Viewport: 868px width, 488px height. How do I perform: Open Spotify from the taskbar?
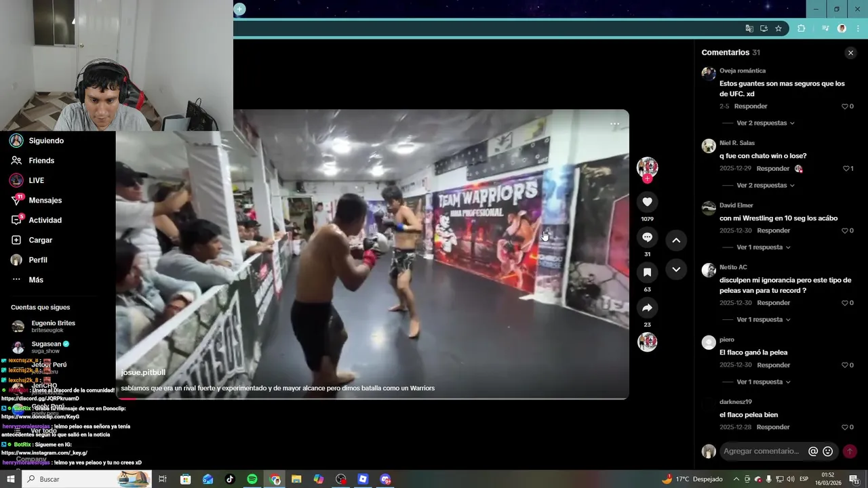(x=252, y=479)
